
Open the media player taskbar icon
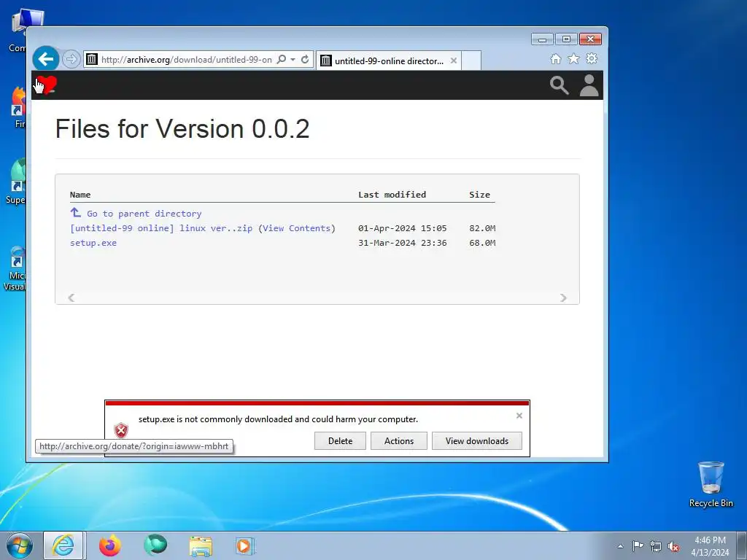[x=246, y=545]
